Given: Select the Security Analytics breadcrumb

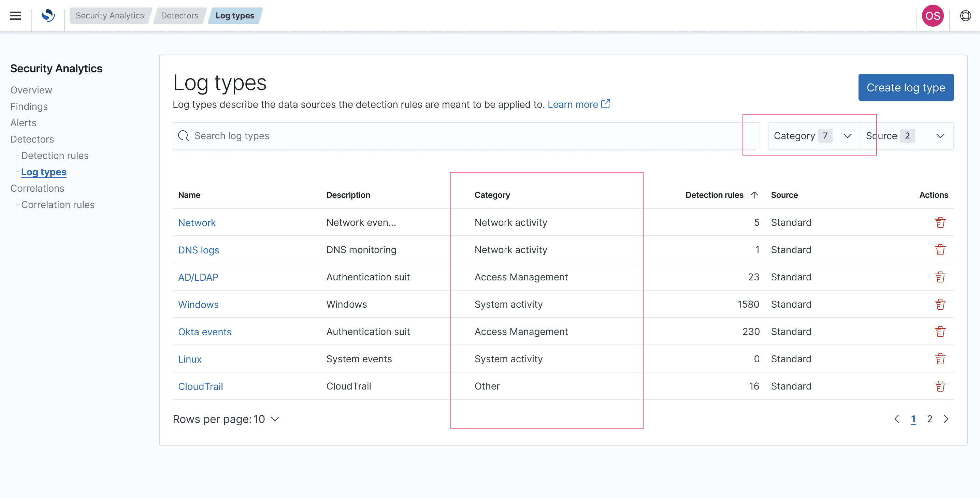Looking at the screenshot, I should [x=110, y=16].
